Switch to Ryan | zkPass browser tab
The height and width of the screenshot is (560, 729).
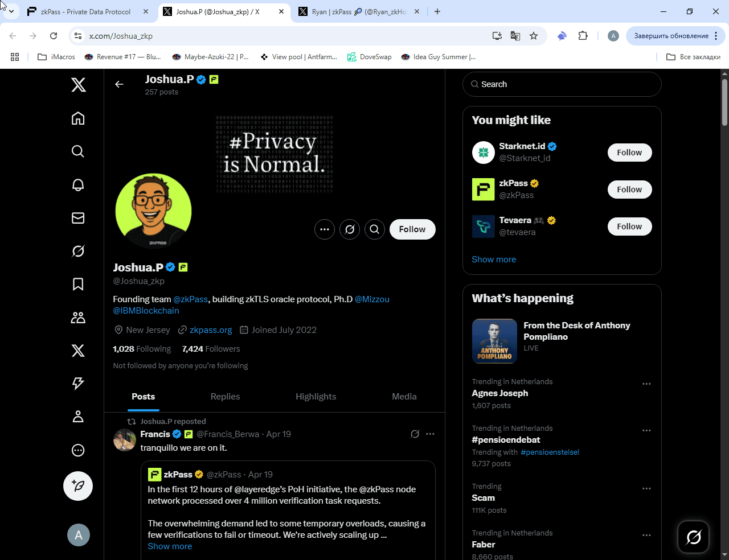[x=359, y=11]
